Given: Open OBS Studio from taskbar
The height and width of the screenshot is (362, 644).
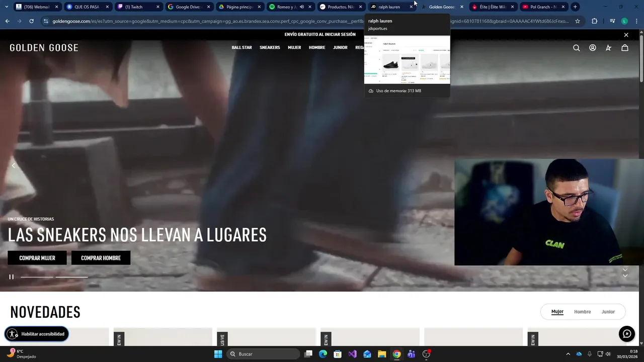Looking at the screenshot, I should click(426, 354).
